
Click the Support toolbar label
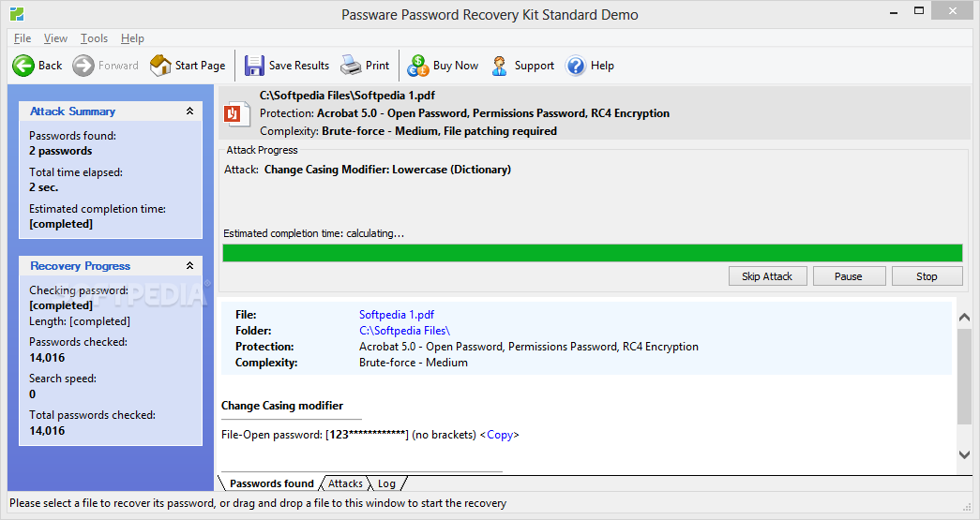tap(535, 66)
